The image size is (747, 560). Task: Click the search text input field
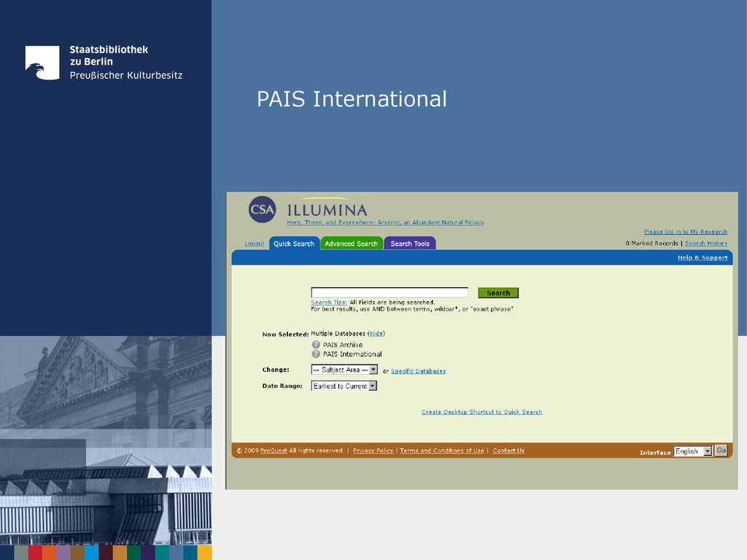(x=390, y=292)
